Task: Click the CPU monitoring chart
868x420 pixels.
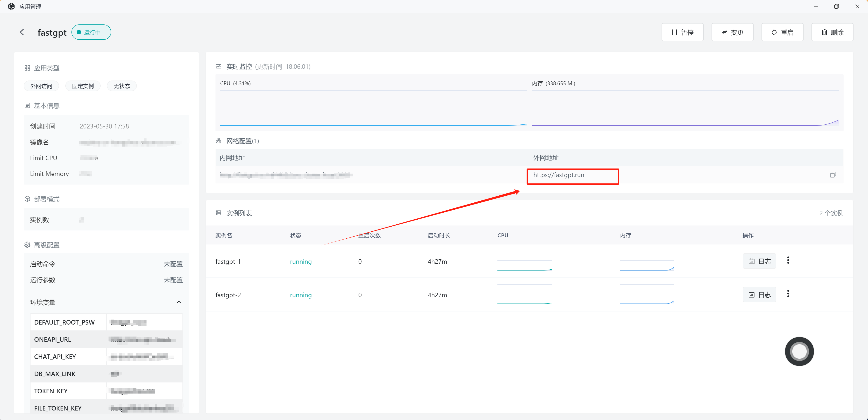Action: pyautogui.click(x=373, y=108)
